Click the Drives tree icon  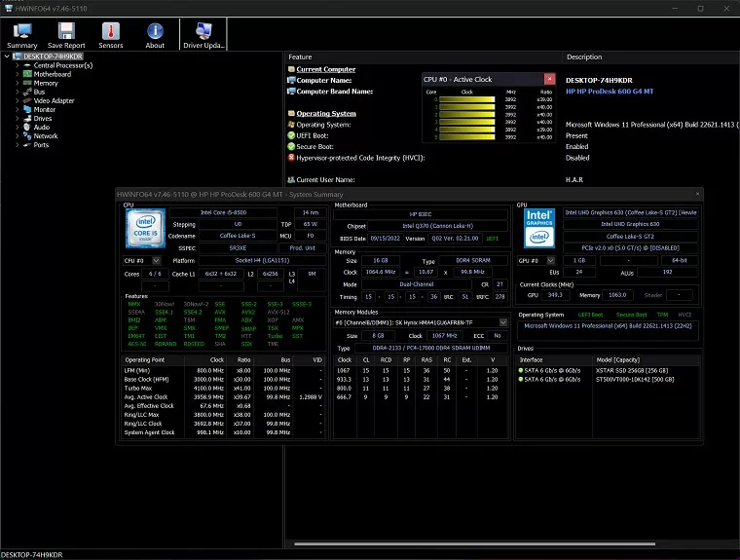pos(27,118)
